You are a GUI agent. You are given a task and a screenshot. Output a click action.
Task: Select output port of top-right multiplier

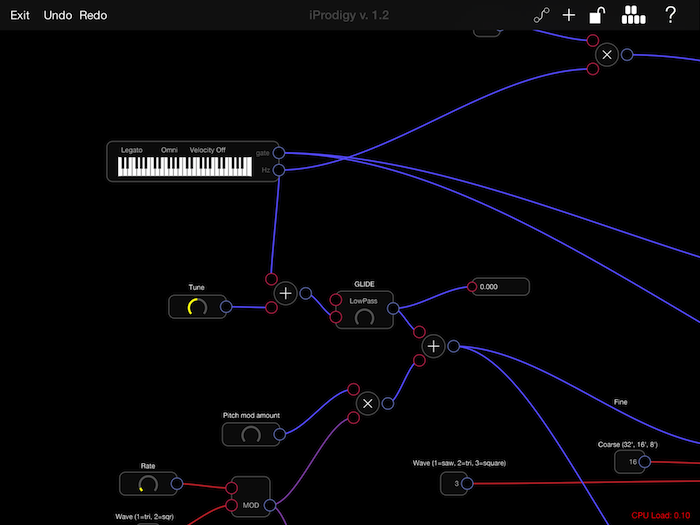(x=627, y=55)
